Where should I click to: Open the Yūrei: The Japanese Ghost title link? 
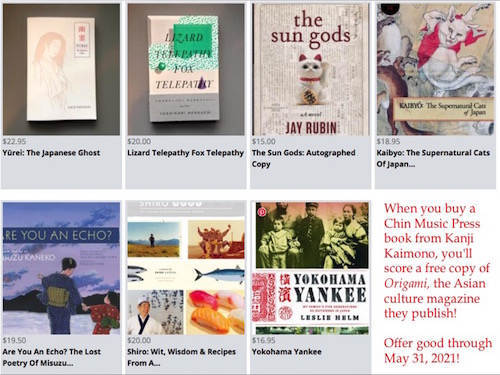51,153
